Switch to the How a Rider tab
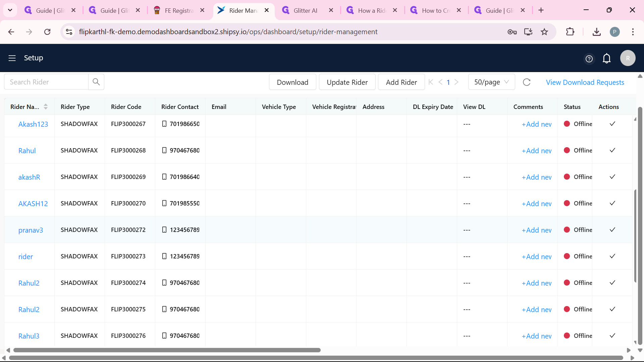 (x=372, y=10)
